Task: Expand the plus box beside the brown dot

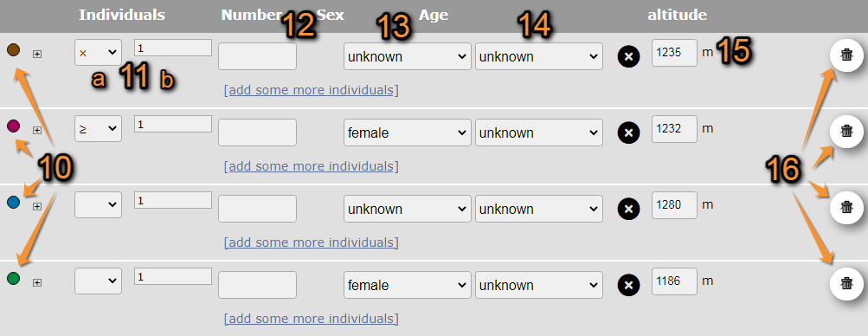Action: 37,54
